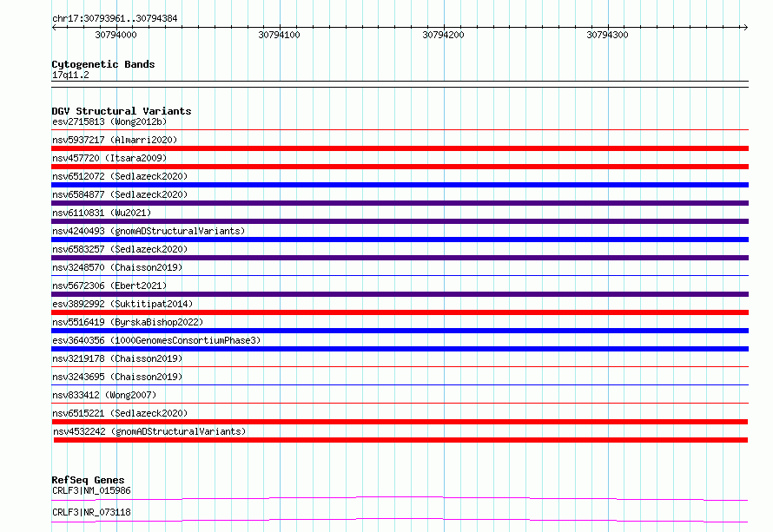Click the purple bar under nsv6583257
773x532 pixels.
coord(400,258)
